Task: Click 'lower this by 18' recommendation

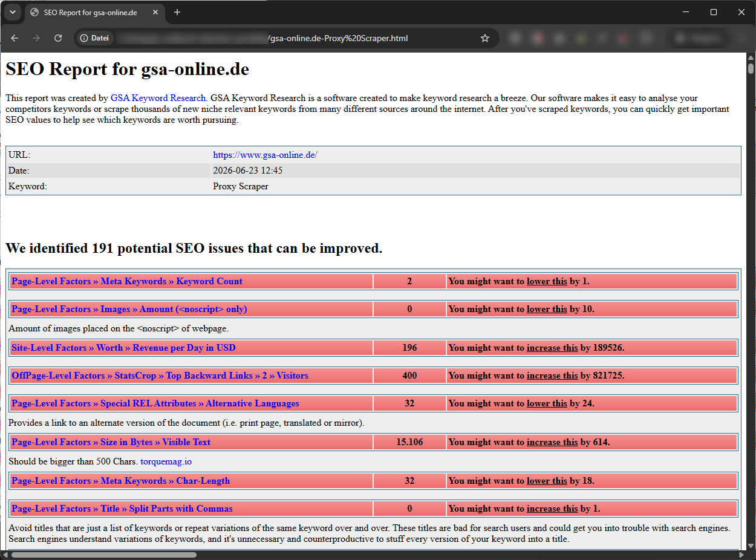Action: pos(521,481)
